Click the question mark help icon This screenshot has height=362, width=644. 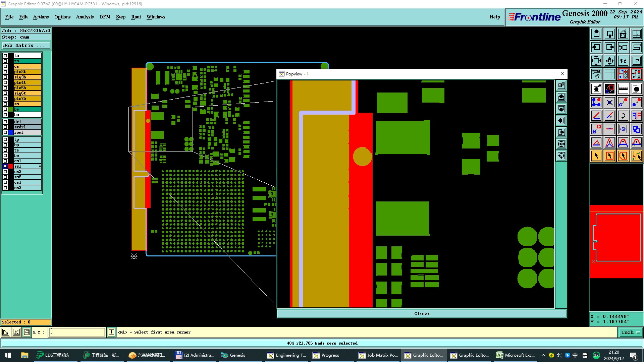636,61
